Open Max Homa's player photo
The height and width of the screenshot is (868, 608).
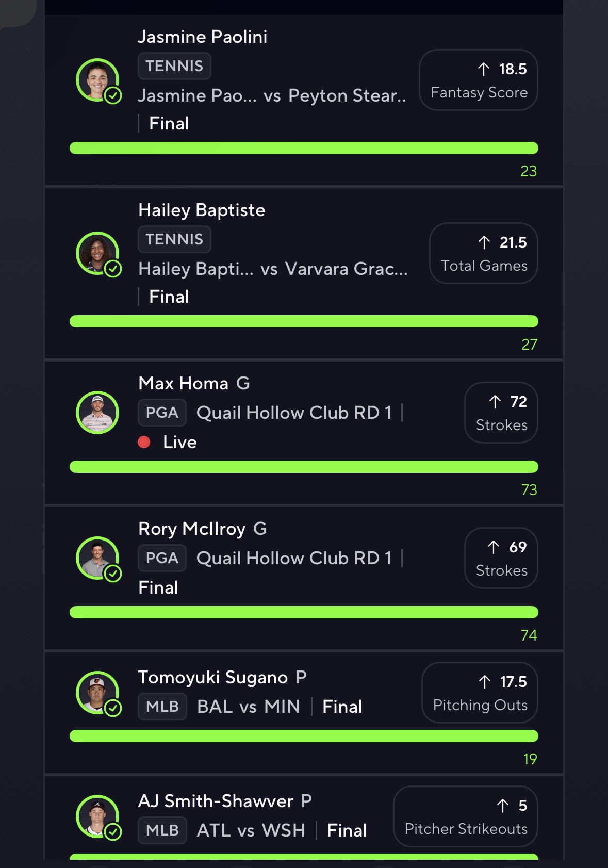click(97, 413)
